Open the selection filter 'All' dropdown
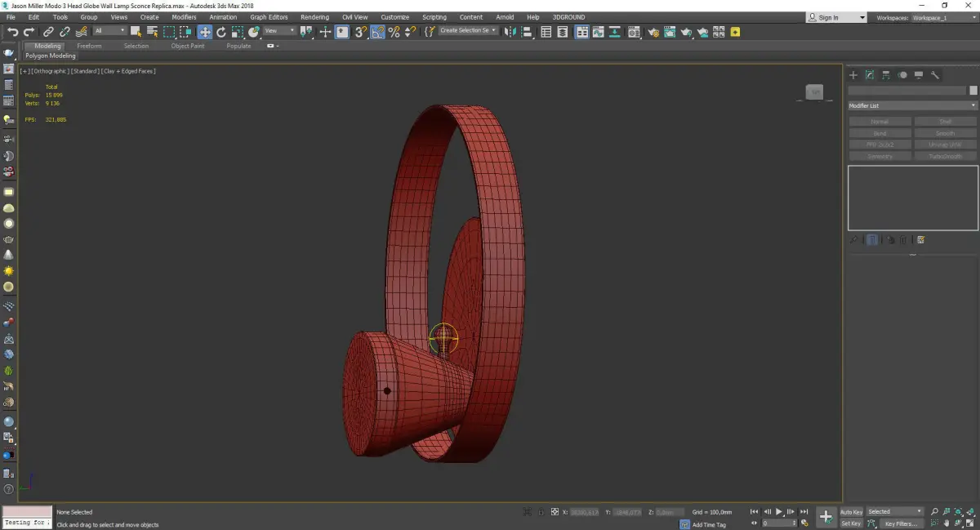 [110, 31]
